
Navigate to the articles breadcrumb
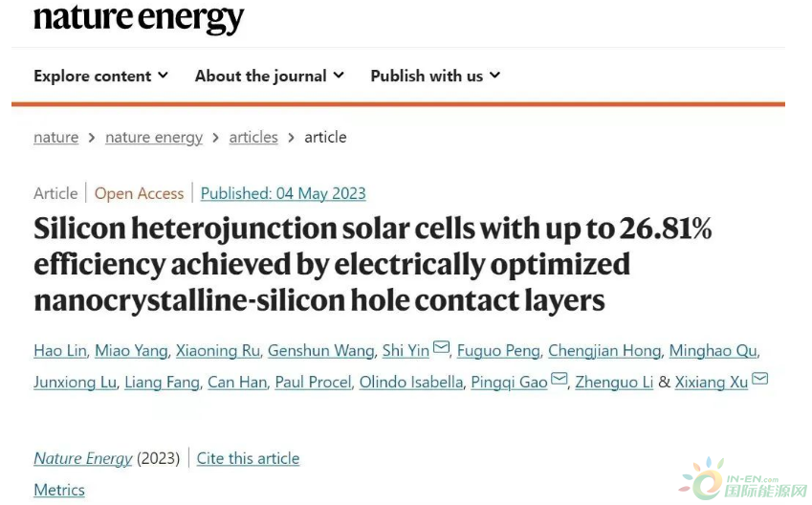253,137
